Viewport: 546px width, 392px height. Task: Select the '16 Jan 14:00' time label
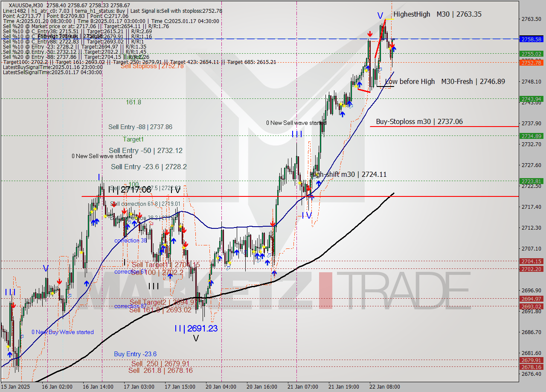[x=98, y=387]
